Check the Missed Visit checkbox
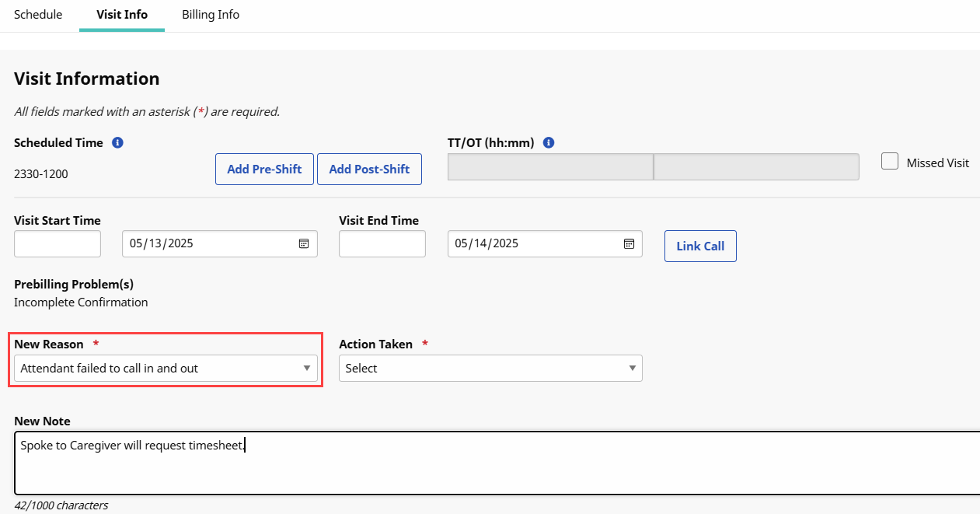Image resolution: width=980 pixels, height=514 pixels. click(890, 162)
